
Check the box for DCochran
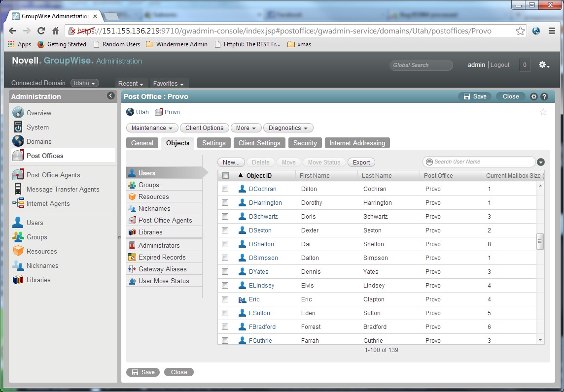tap(225, 189)
